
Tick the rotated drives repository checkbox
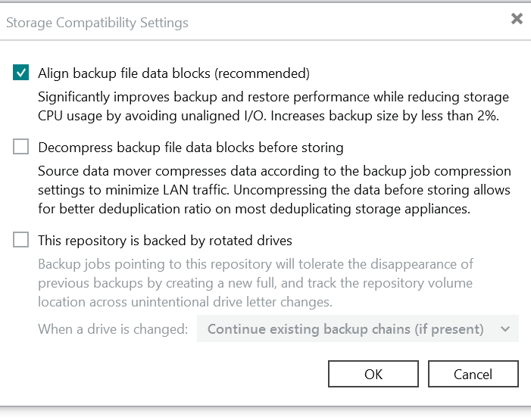point(20,241)
